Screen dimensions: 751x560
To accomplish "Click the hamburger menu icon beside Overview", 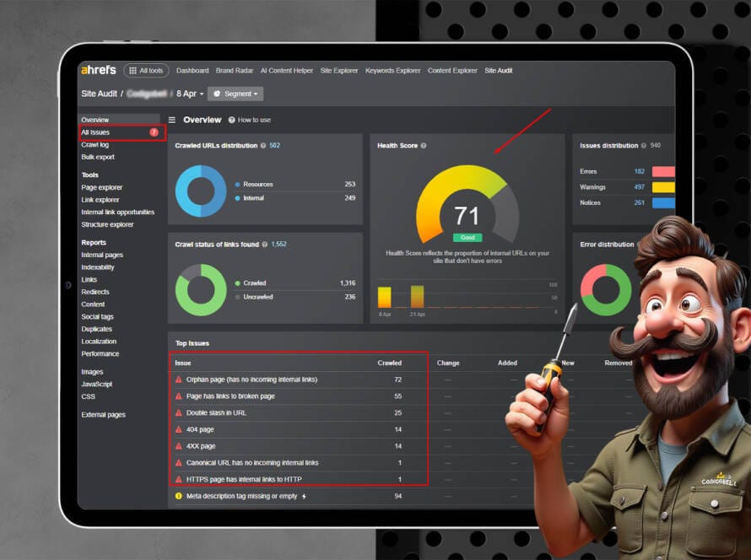I will coord(172,120).
